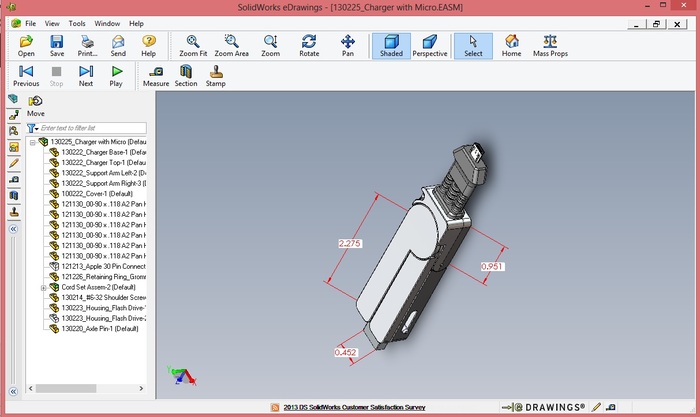Open the Measure tool
This screenshot has height=417, width=700.
point(156,76)
